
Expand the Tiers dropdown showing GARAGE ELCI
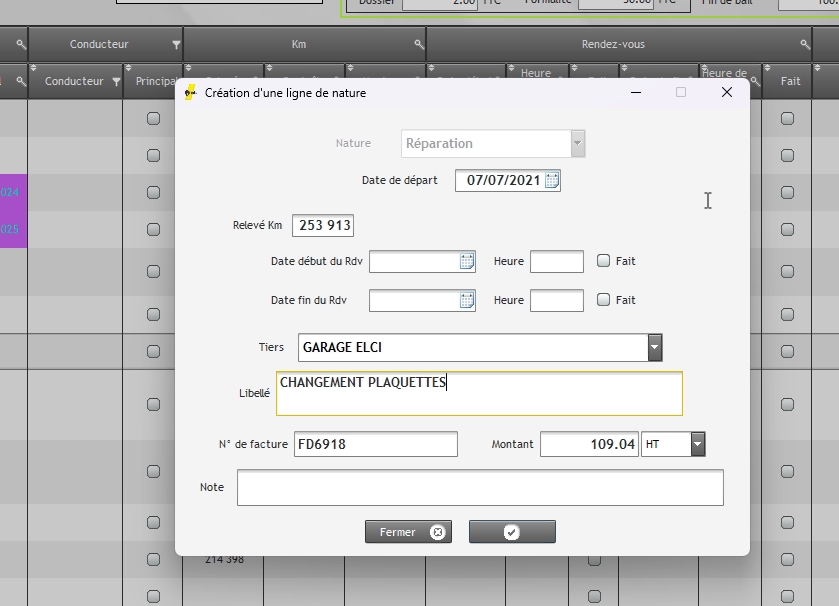(x=655, y=348)
